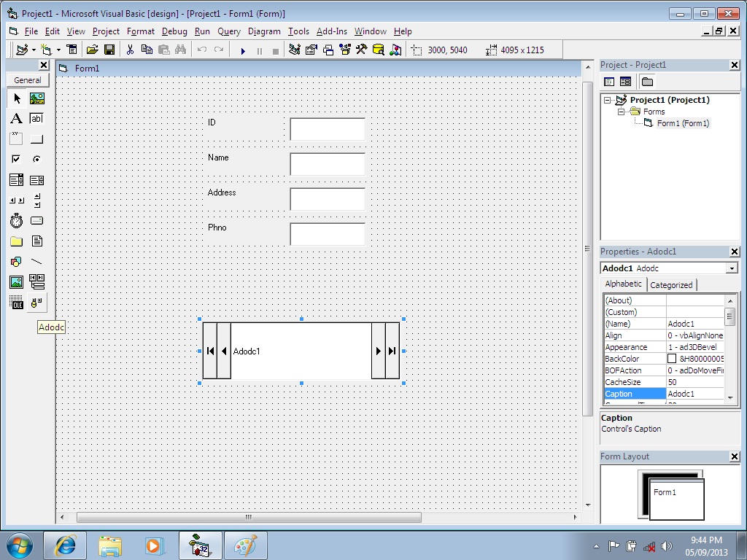Open Data View Window toolbar icon
Viewport: 747px width, 560px height.
tap(379, 50)
